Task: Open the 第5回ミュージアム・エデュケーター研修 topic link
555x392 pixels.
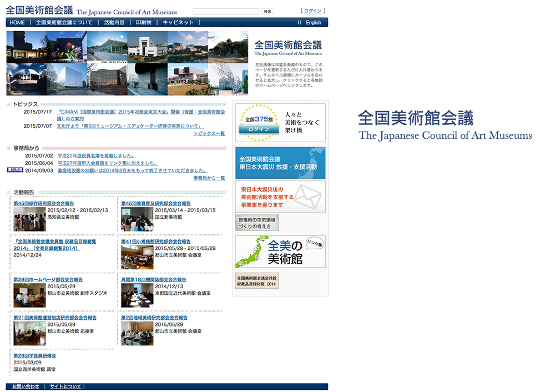Action: click(x=130, y=126)
